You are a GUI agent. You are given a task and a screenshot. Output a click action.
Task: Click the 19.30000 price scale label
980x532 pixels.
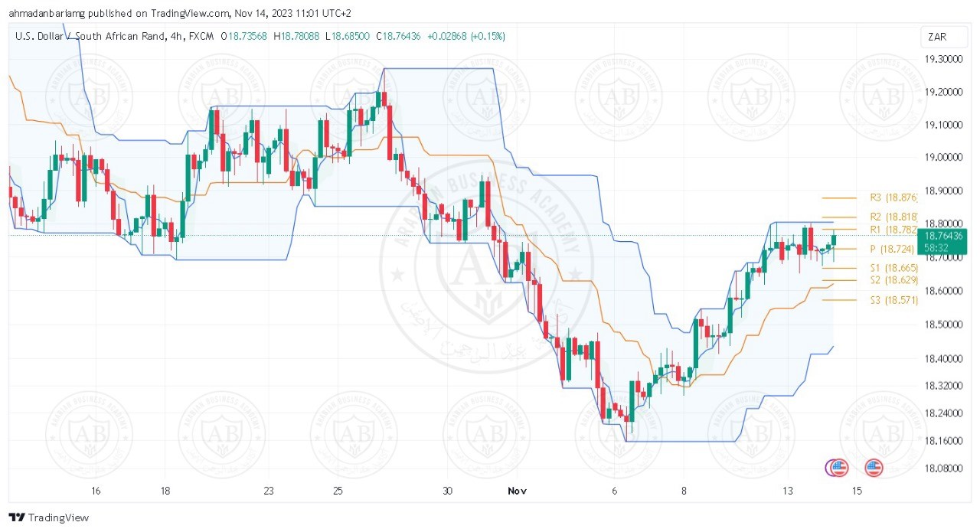(942, 59)
